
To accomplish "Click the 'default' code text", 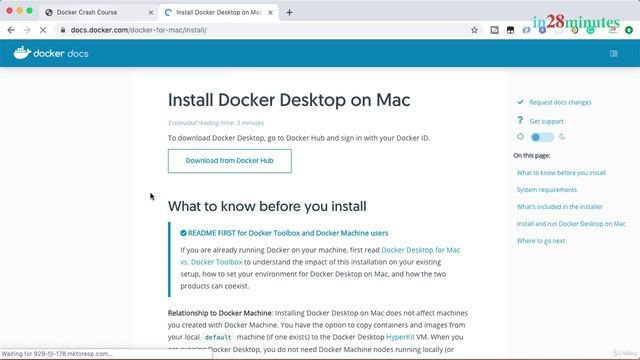I will [218, 338].
